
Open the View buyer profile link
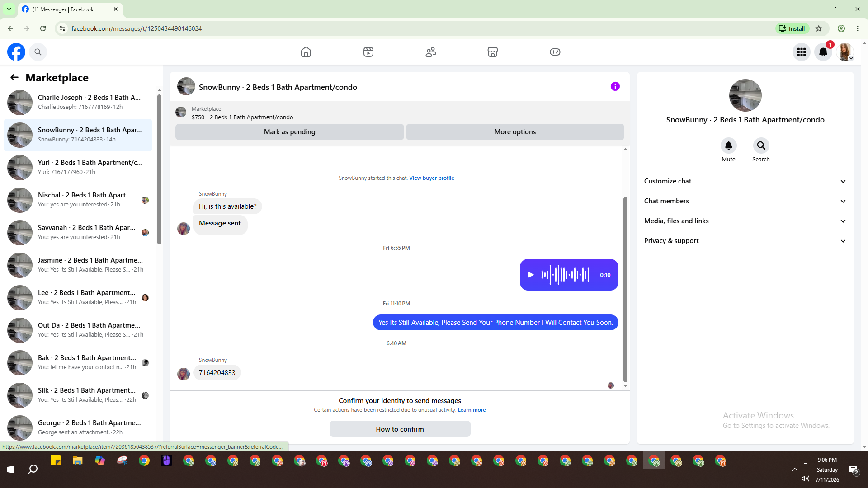click(x=432, y=178)
